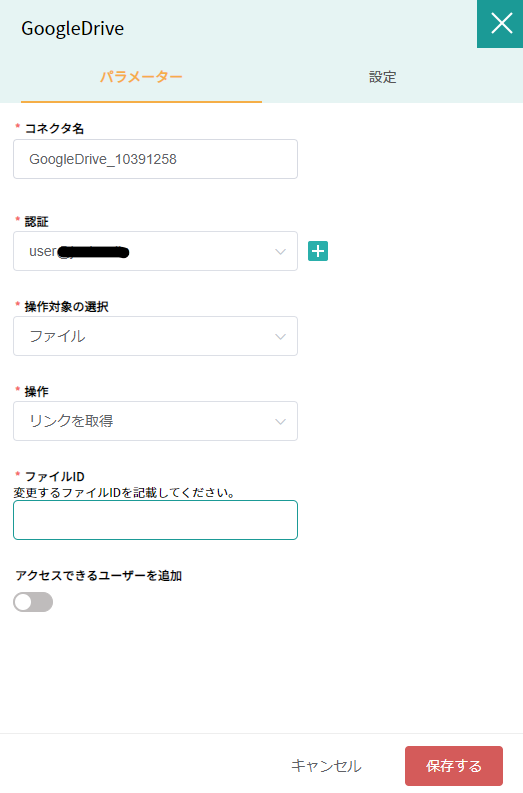Click the 変更するファイルIDを記載してください hint text

[x=124, y=493]
